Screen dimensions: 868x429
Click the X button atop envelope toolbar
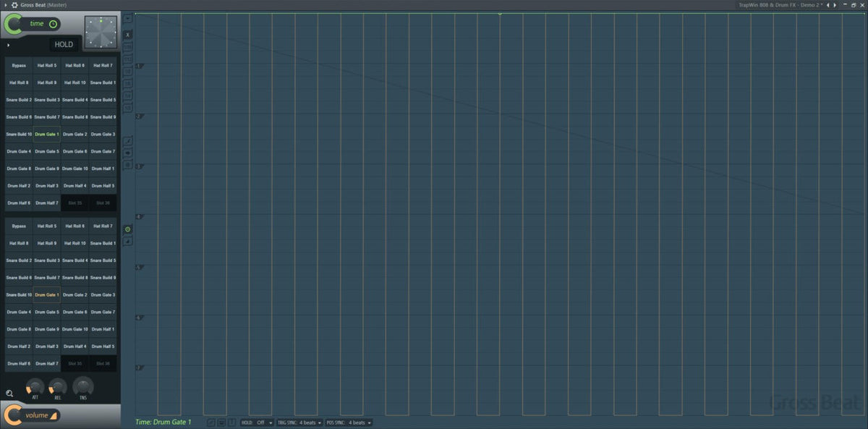128,35
